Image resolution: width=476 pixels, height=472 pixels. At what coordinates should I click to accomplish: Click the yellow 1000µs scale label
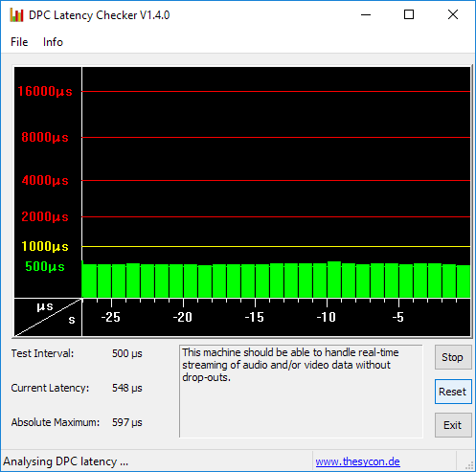click(x=45, y=246)
